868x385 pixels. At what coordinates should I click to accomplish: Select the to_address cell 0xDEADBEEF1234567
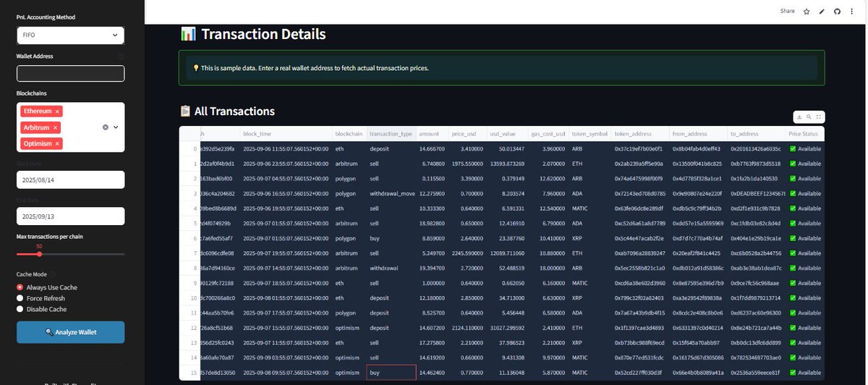(757, 193)
